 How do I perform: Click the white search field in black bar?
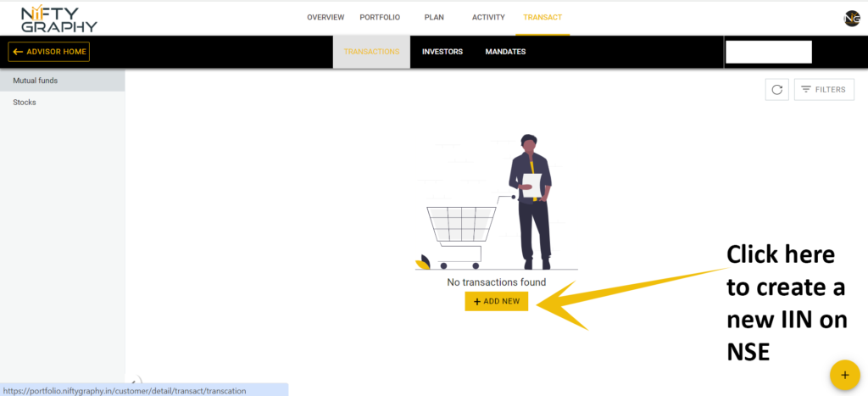coord(768,52)
